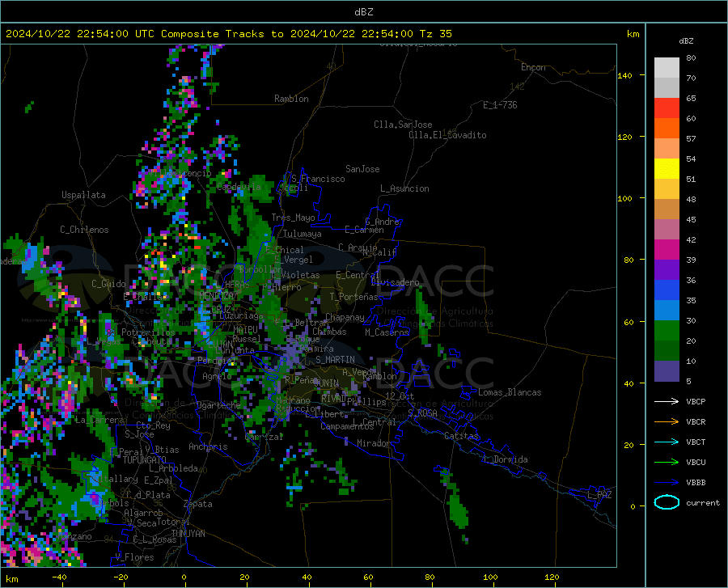Image resolution: width=728 pixels, height=588 pixels.
Task: Click the Anchoris place label
Action: pyautogui.click(x=208, y=447)
